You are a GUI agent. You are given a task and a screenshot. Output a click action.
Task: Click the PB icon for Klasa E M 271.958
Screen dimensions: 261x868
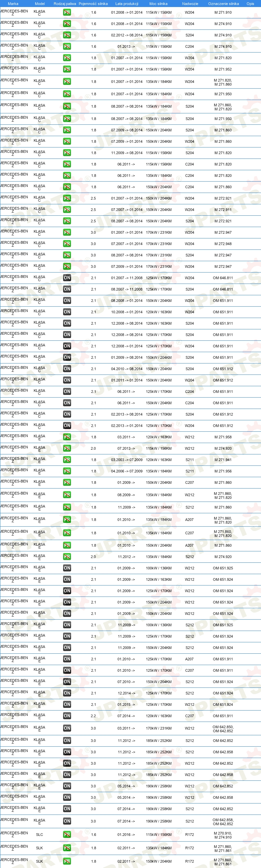(67, 437)
